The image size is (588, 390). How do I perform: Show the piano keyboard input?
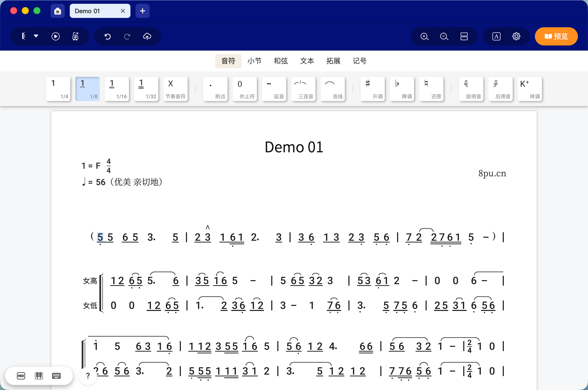pyautogui.click(x=39, y=376)
